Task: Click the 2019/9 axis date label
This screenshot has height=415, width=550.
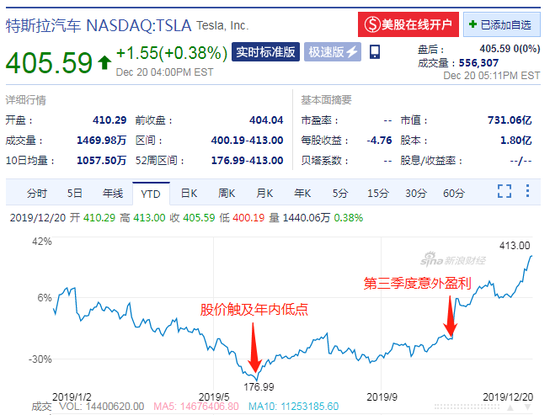Action: point(382,397)
